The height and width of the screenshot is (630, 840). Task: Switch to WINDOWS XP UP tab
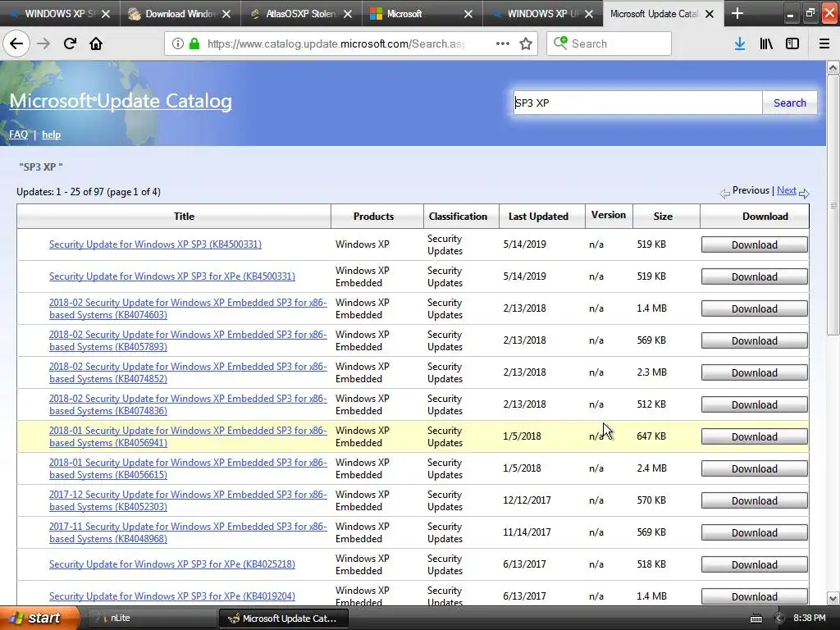543,13
